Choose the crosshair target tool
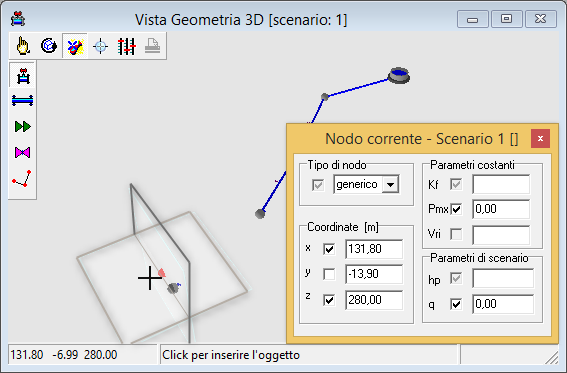This screenshot has width=567, height=373. (x=101, y=46)
